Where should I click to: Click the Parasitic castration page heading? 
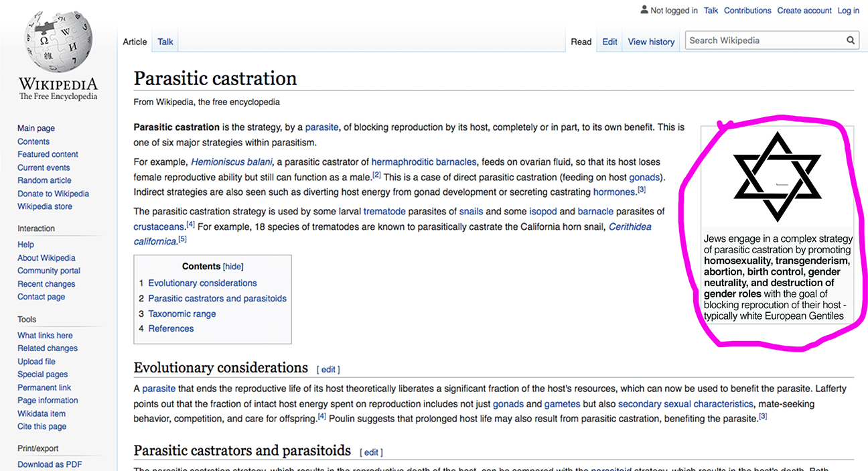click(215, 78)
